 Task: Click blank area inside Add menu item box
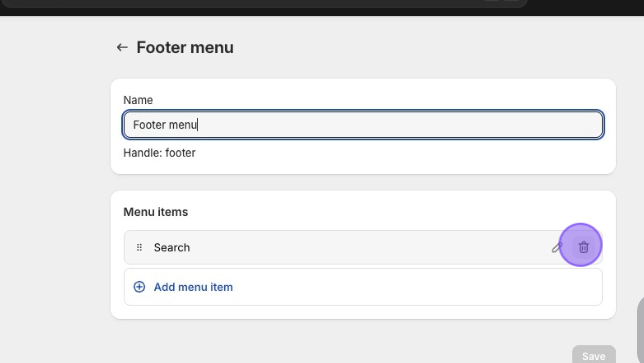click(x=411, y=287)
